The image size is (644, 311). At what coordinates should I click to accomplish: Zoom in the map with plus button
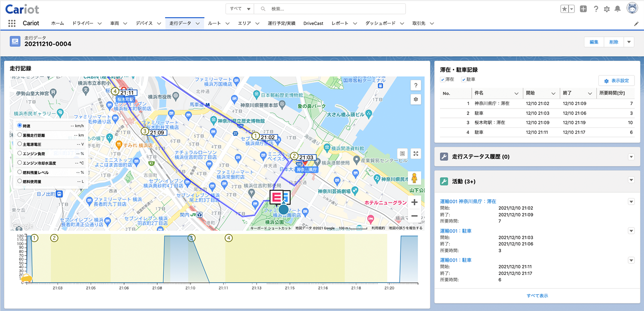pyautogui.click(x=415, y=202)
